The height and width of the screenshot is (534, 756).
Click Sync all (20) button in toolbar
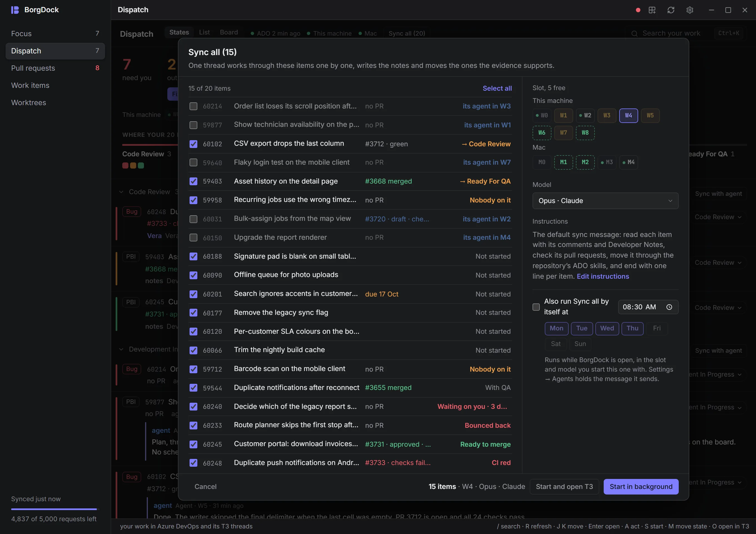[x=407, y=33]
